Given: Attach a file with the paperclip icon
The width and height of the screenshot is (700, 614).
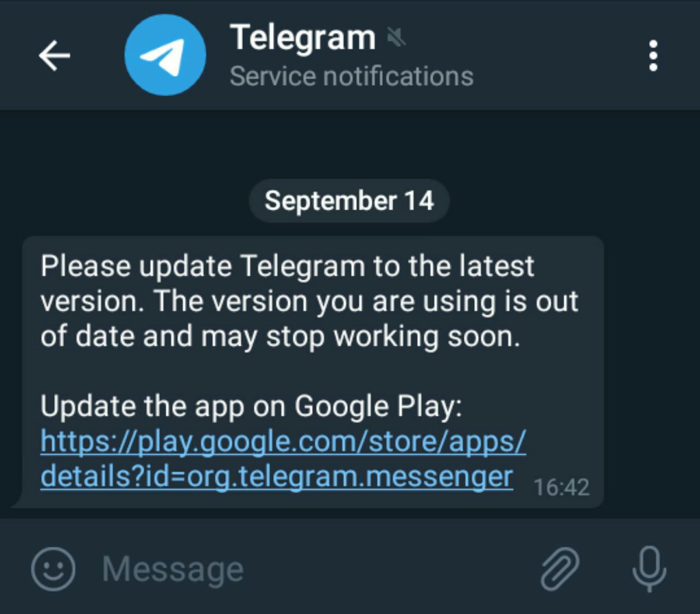Looking at the screenshot, I should (559, 569).
